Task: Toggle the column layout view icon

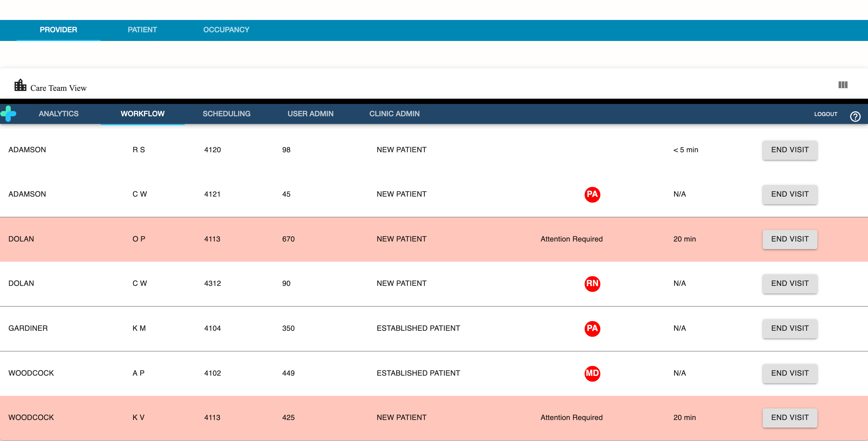Action: (x=843, y=85)
